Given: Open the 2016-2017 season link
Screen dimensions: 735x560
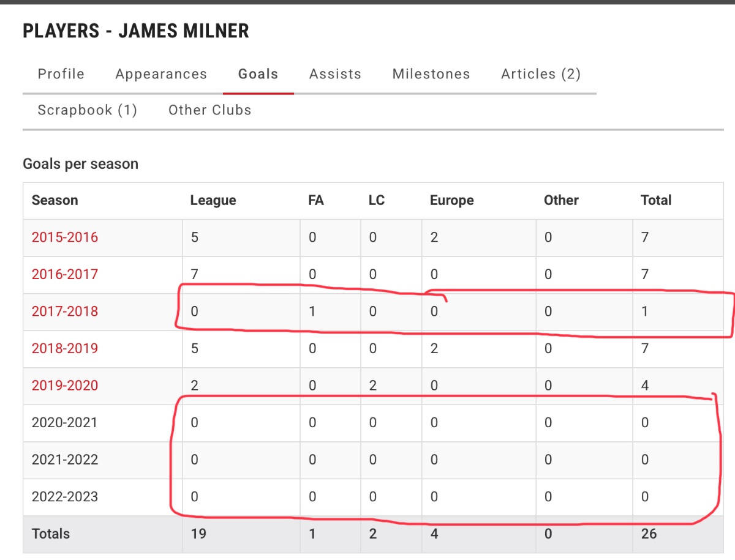Looking at the screenshot, I should (x=65, y=274).
